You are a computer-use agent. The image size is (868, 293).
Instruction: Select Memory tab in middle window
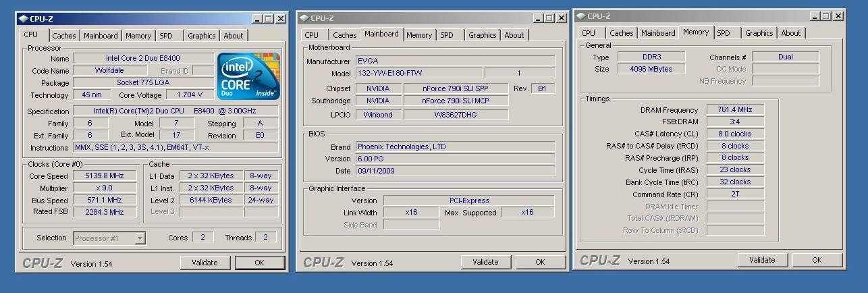pos(419,35)
